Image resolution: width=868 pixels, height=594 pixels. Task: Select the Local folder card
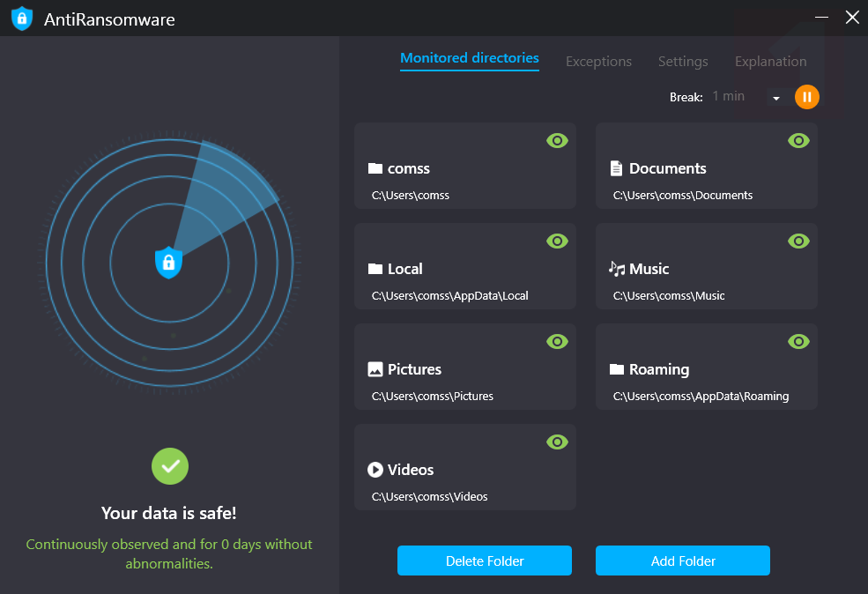464,266
